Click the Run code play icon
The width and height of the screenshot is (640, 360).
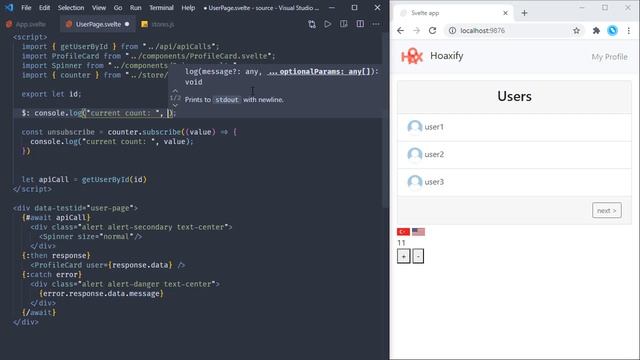[328, 24]
